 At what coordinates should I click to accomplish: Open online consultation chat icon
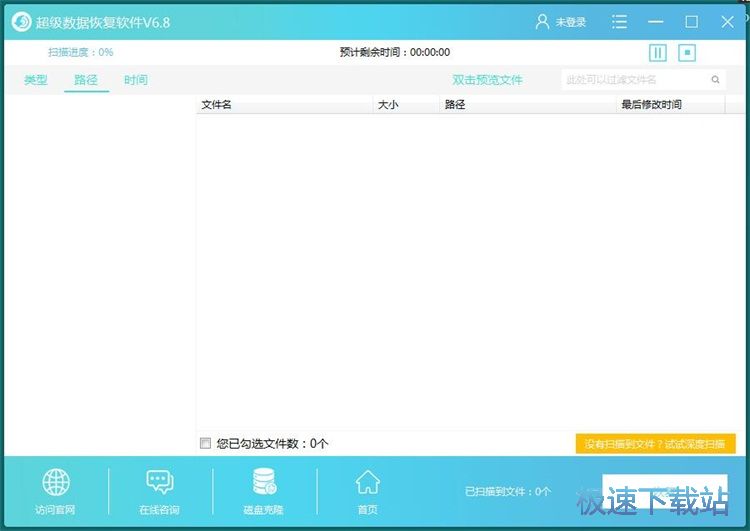160,483
